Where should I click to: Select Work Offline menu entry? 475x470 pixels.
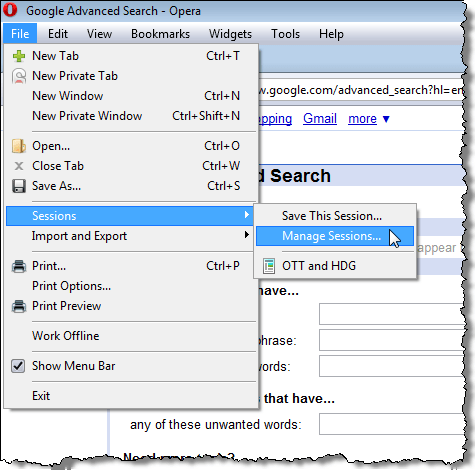132,336
